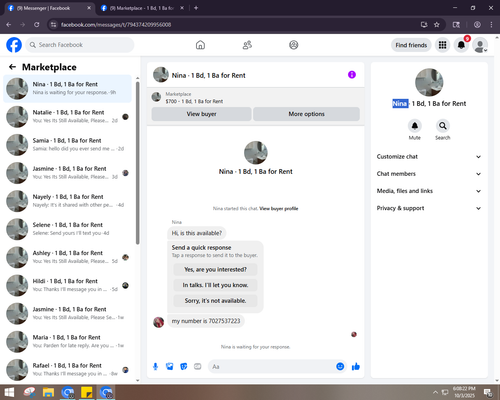500x400 pixels.
Task: Open the Sticky Notes taskbar icon
Action: pos(87,392)
